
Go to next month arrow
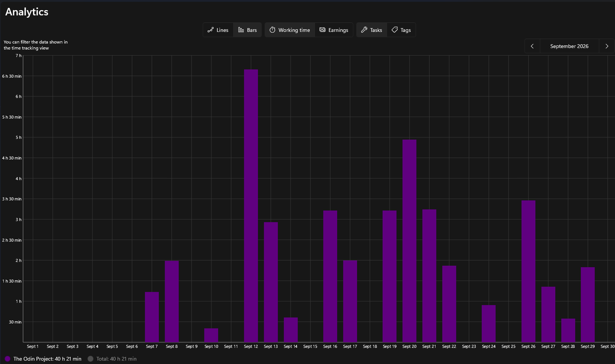607,46
